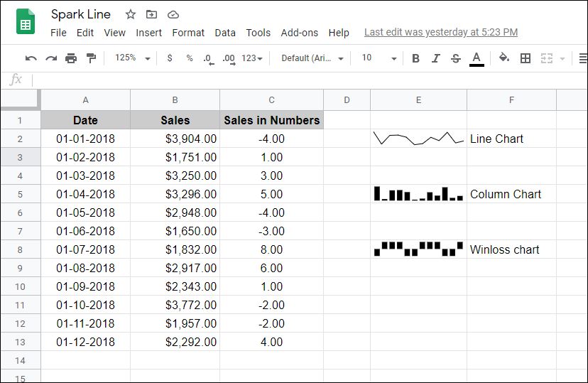
Task: Redo the last action
Action: (x=51, y=58)
